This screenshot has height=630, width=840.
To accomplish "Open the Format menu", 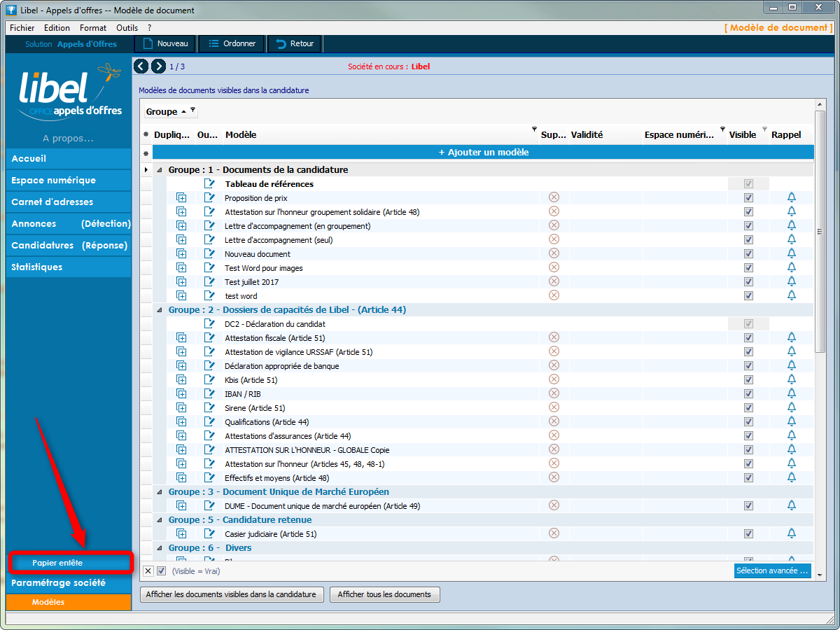I will click(93, 28).
